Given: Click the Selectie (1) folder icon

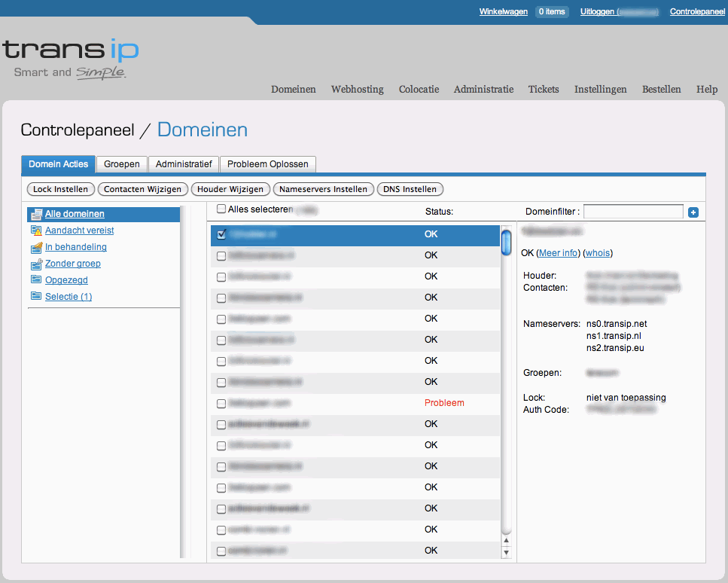Looking at the screenshot, I should coord(35,296).
